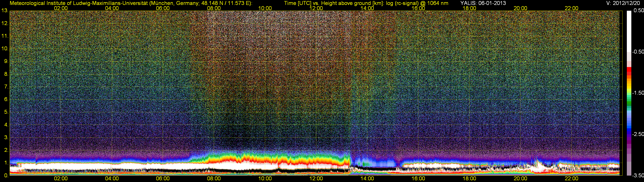
Task: Click the 13 km height axis label
Action: click(x=5, y=11)
